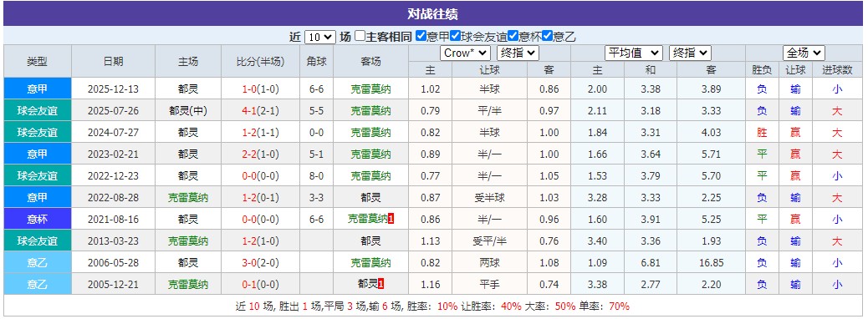Click the 对战往绩 section title
The width and height of the screenshot is (868, 319).
tap(432, 14)
